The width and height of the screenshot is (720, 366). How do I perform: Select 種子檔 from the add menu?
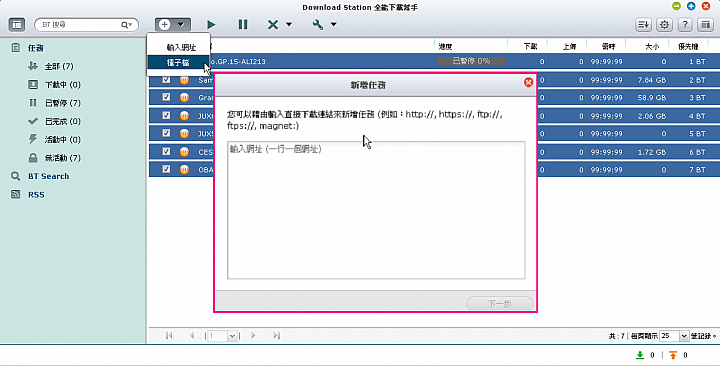pyautogui.click(x=178, y=62)
